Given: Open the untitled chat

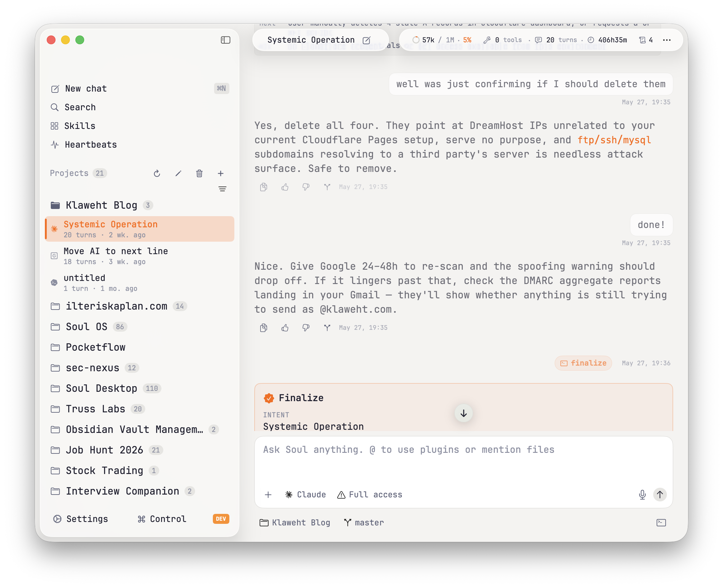Looking at the screenshot, I should click(x=140, y=282).
